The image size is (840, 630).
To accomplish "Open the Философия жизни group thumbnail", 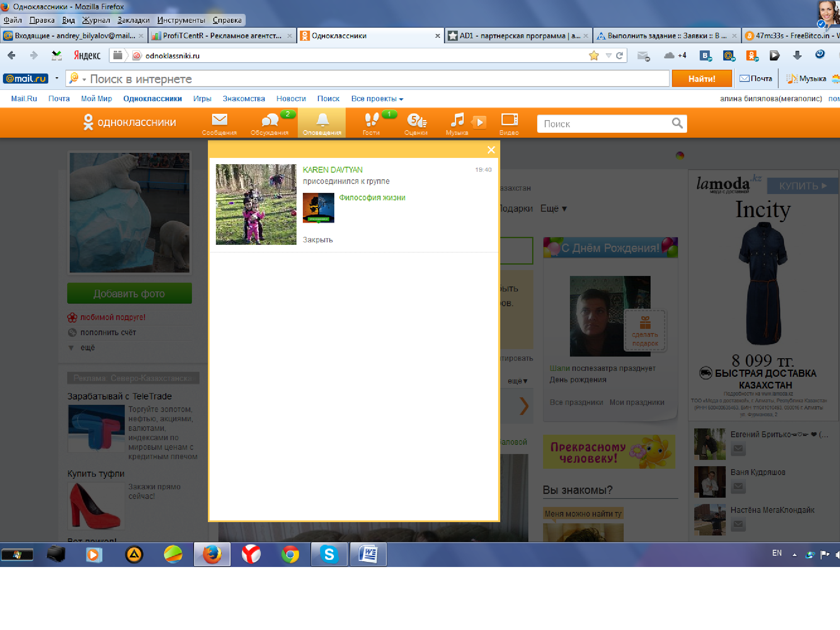I will click(x=318, y=208).
